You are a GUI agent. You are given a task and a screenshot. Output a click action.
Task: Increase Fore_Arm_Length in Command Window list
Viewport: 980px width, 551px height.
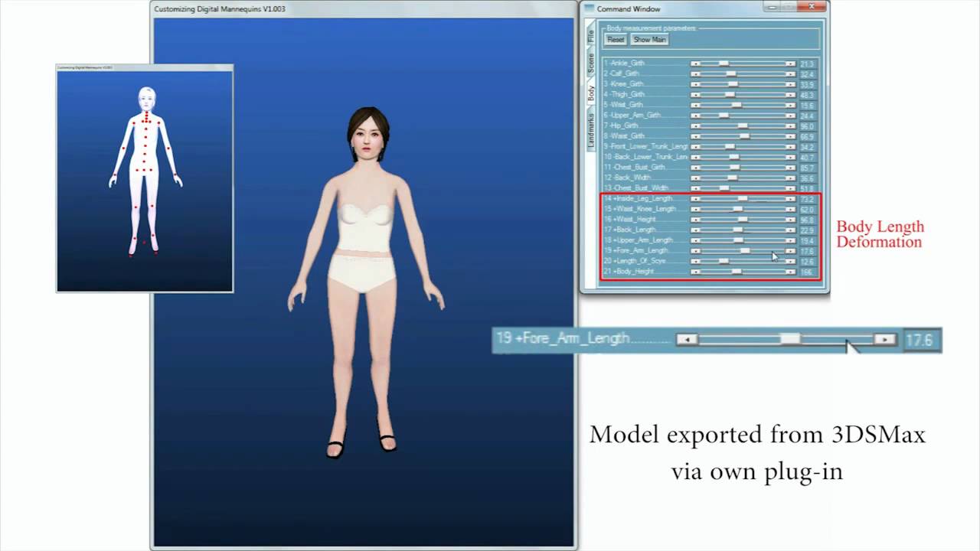(x=790, y=251)
